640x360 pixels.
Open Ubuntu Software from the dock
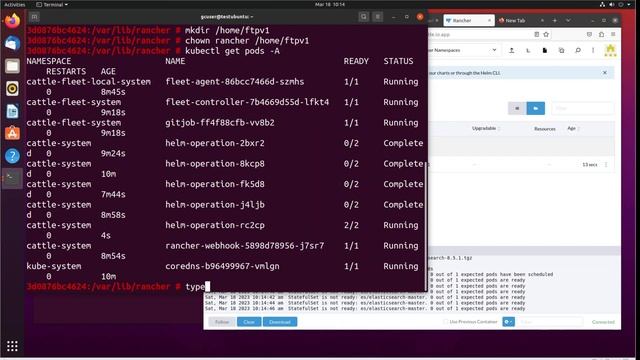tap(12, 133)
